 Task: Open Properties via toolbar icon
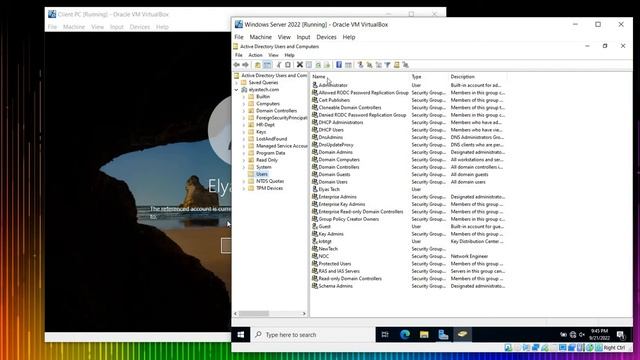click(x=309, y=65)
